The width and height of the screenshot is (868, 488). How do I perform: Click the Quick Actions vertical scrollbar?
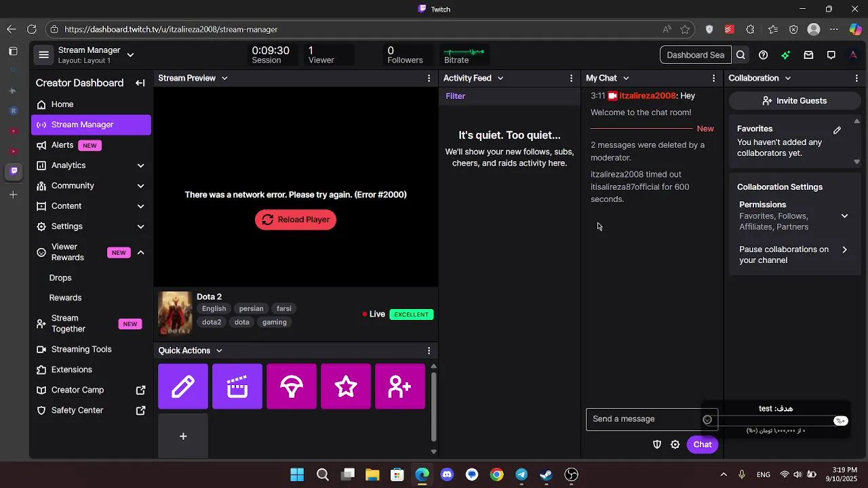(x=433, y=407)
